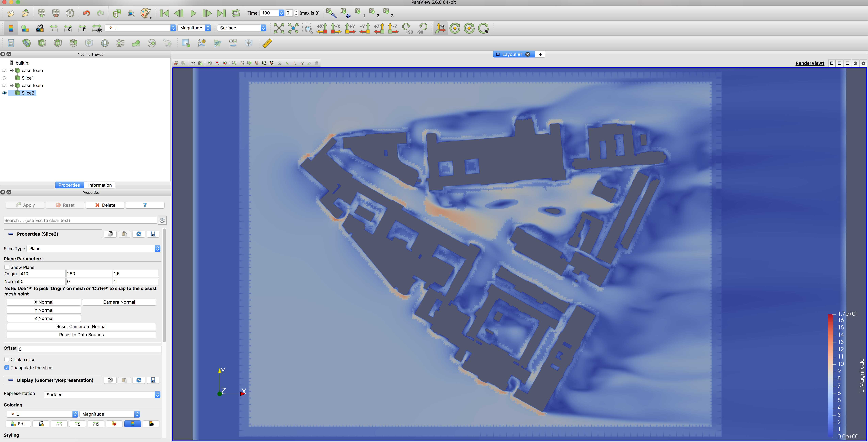
Task: Click the Edit color map button
Action: point(19,424)
